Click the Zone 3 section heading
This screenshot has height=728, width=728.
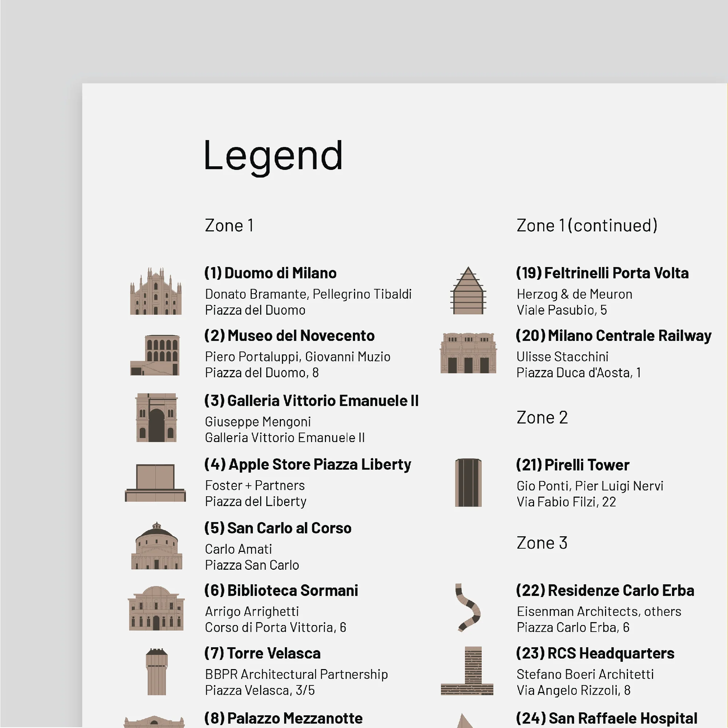pyautogui.click(x=542, y=542)
